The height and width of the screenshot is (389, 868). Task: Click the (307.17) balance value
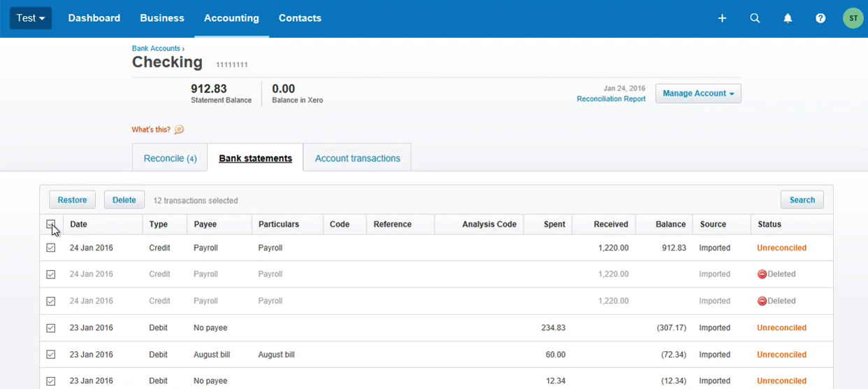pyautogui.click(x=672, y=328)
